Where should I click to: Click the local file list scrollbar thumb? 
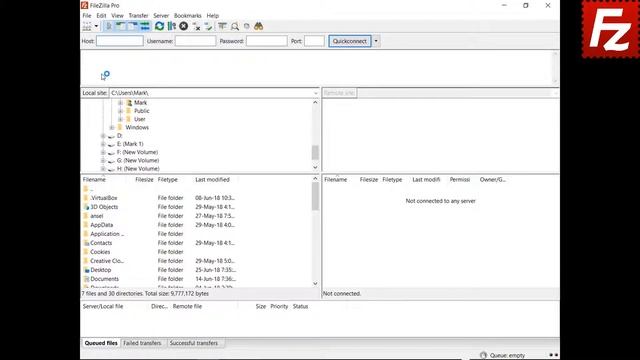pos(315,196)
